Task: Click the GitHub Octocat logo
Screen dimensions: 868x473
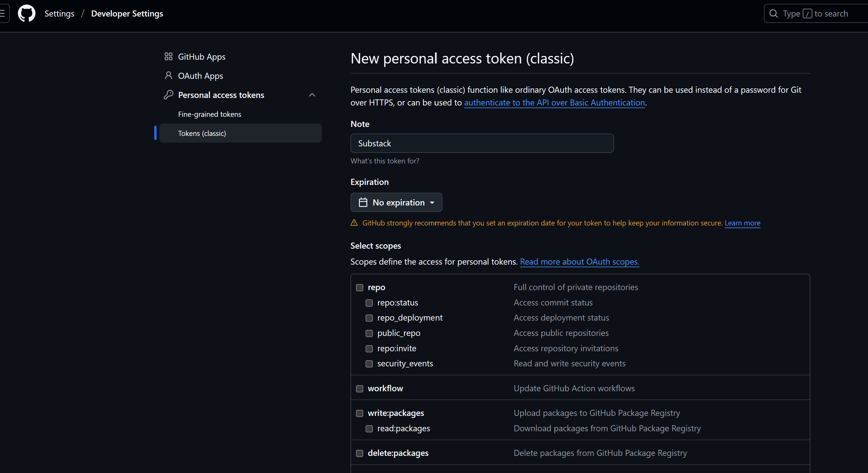Action: (x=26, y=13)
